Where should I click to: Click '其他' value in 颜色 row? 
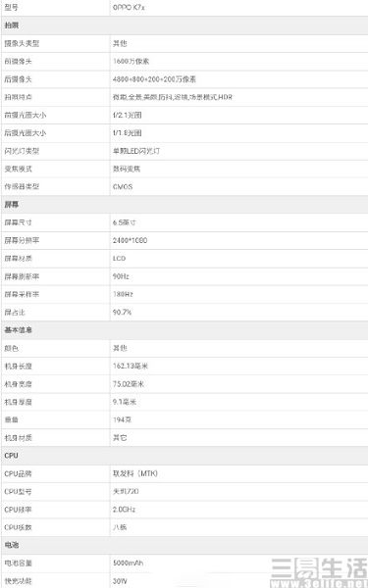120,348
